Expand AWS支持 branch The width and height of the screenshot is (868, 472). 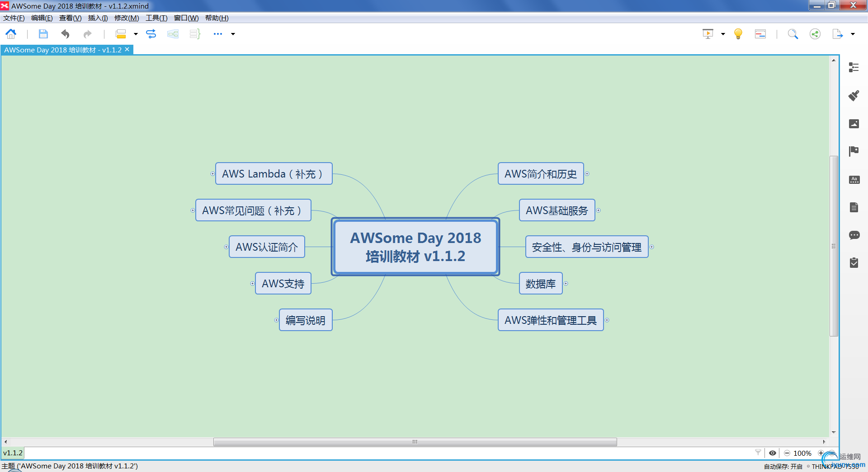[252, 284]
